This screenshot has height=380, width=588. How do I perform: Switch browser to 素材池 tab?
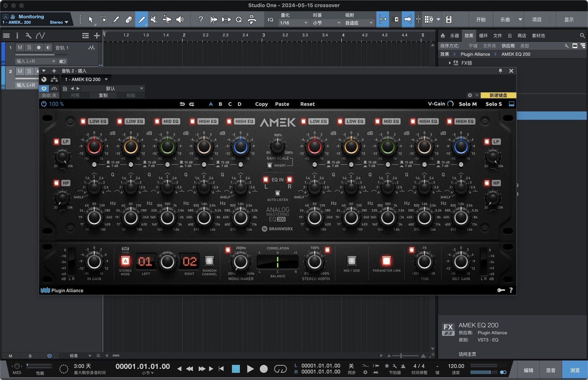coord(538,36)
